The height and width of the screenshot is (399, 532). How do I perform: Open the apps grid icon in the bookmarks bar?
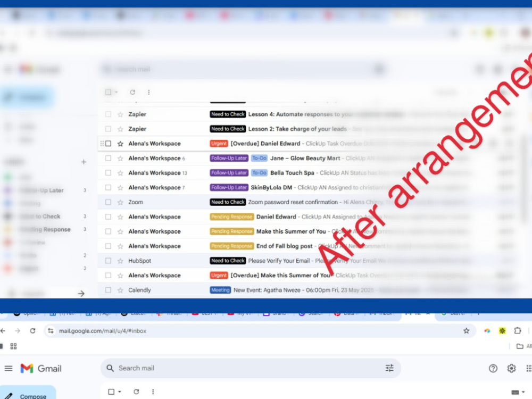pyautogui.click(x=14, y=346)
